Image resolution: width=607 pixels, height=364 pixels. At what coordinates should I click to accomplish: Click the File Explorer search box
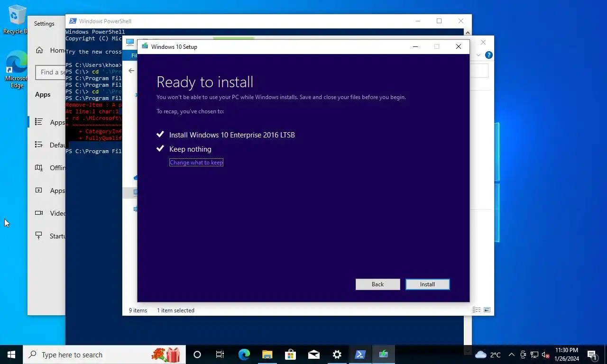coord(478,71)
